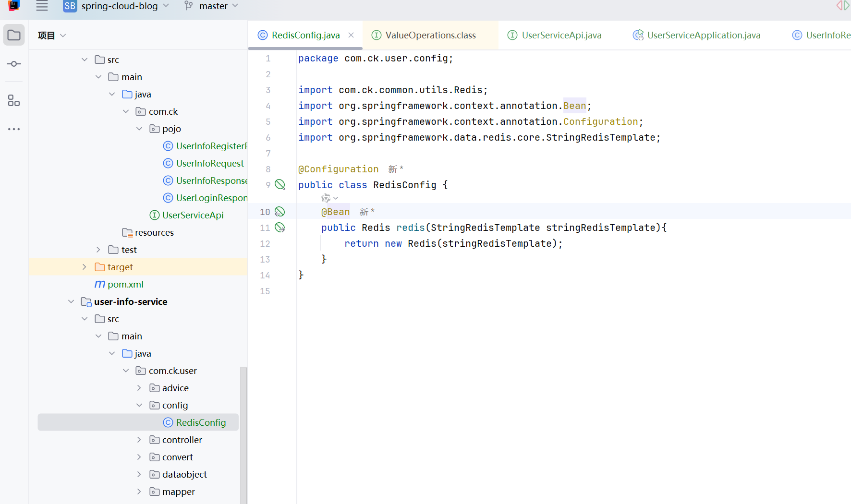Collapse the config package

click(x=139, y=405)
